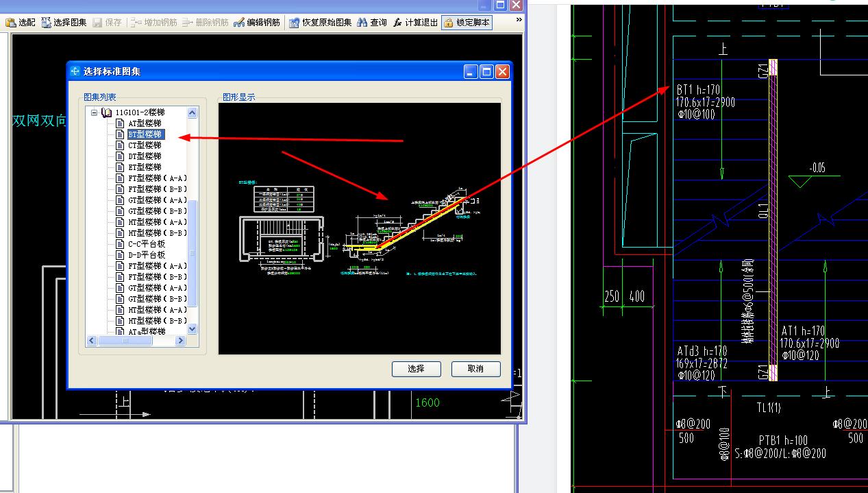Confirm with the 选择 button
Viewport: 868px width, 493px height.
point(416,369)
